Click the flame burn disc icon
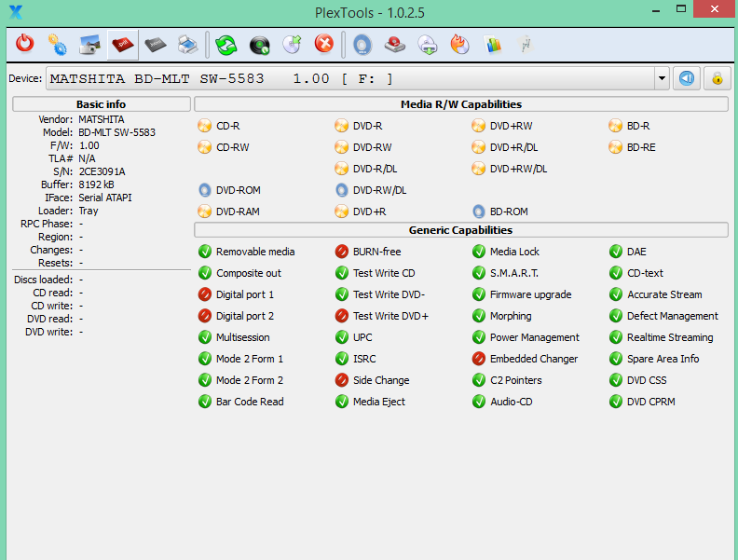 (x=459, y=45)
